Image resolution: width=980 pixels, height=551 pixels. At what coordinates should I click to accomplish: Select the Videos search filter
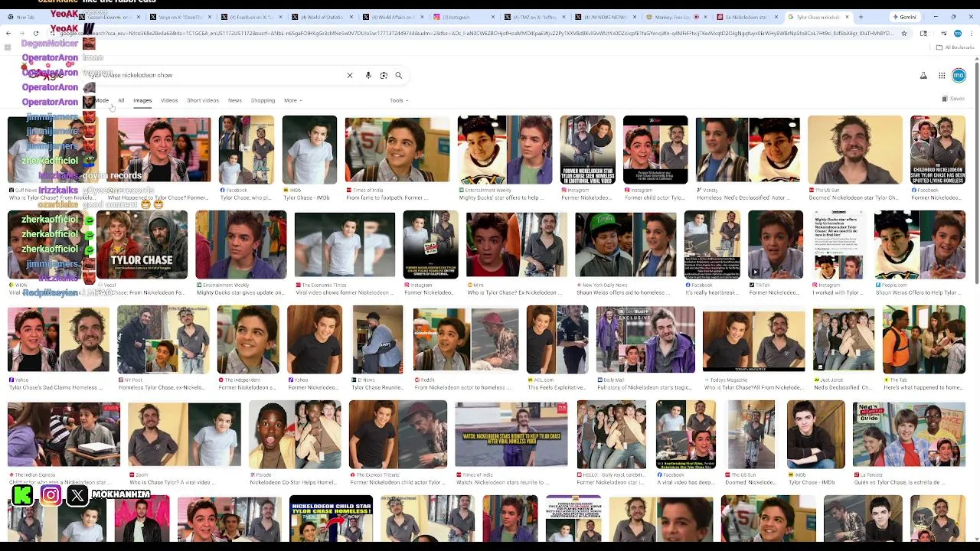tap(169, 100)
